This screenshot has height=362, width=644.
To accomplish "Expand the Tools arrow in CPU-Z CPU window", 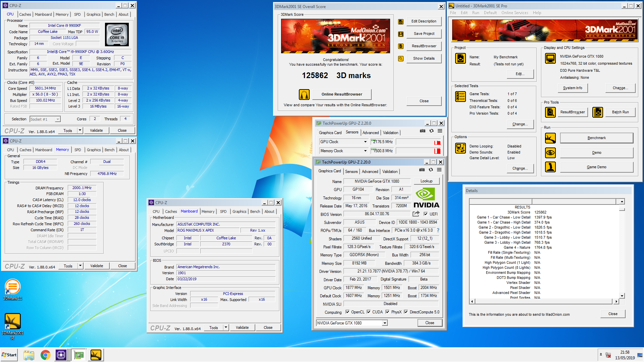I will (80, 130).
